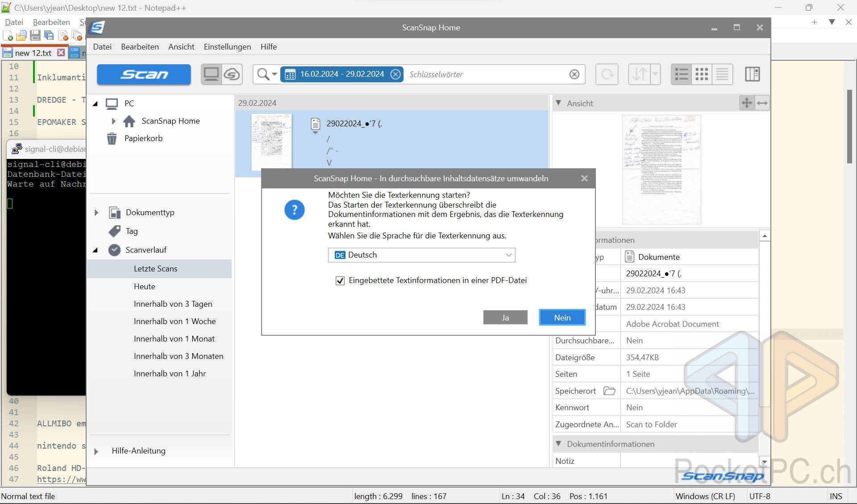The image size is (857, 504).
Task: Close the text recognition dialog
Action: click(x=584, y=179)
